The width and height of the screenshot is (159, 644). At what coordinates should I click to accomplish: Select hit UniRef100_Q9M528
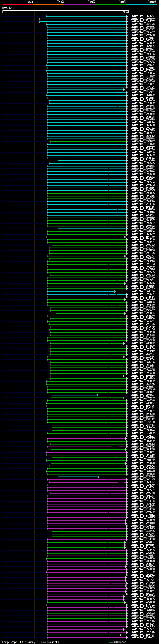142,35
